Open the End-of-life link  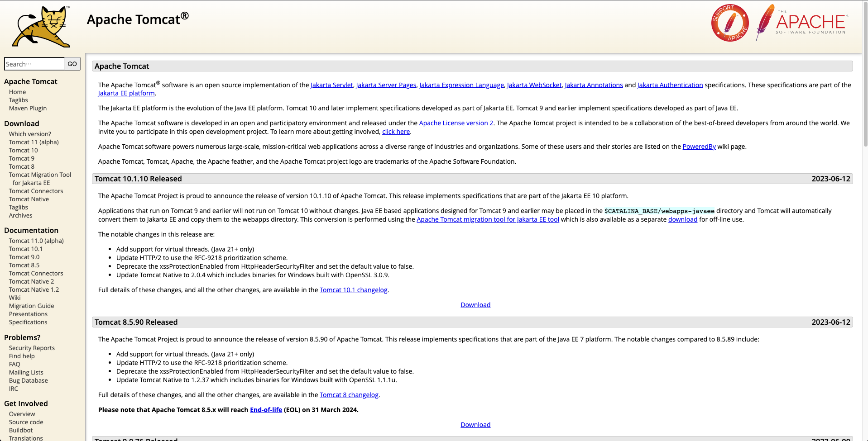tap(266, 410)
